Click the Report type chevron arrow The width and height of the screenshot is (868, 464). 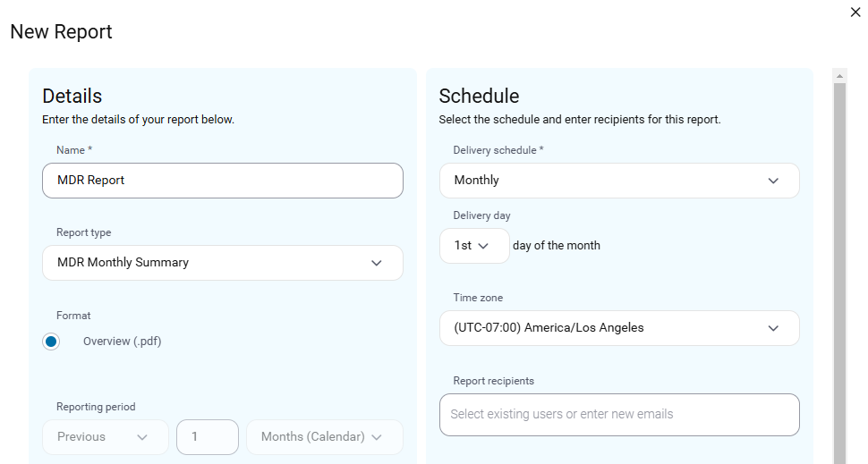click(377, 263)
